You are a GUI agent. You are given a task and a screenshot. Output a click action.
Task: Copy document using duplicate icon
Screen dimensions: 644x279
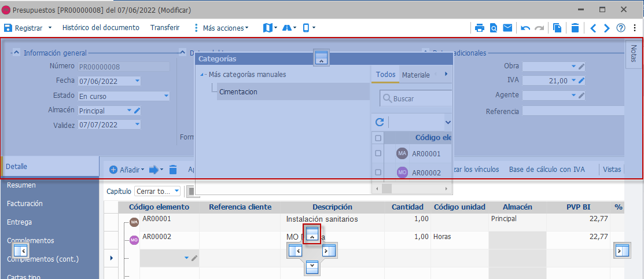pyautogui.click(x=557, y=28)
